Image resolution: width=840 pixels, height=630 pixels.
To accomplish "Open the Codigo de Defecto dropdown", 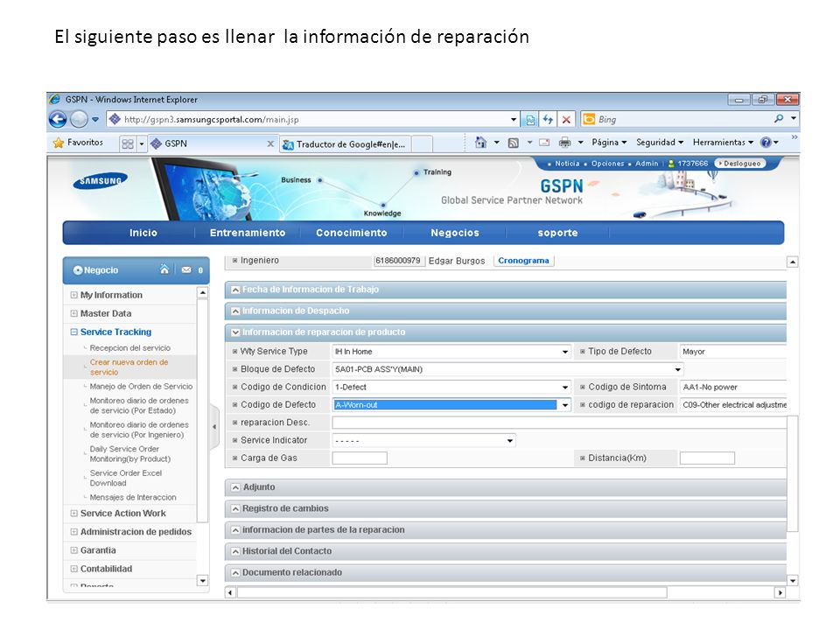I will tap(451, 405).
